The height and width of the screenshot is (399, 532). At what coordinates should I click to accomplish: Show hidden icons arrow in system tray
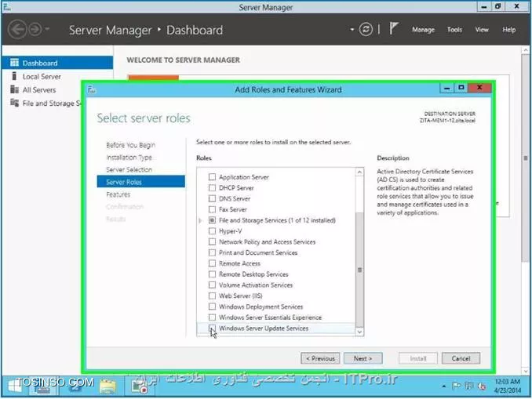pos(444,386)
